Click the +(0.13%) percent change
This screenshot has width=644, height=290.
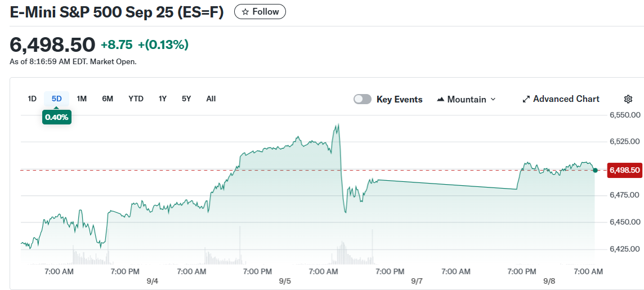[163, 45]
